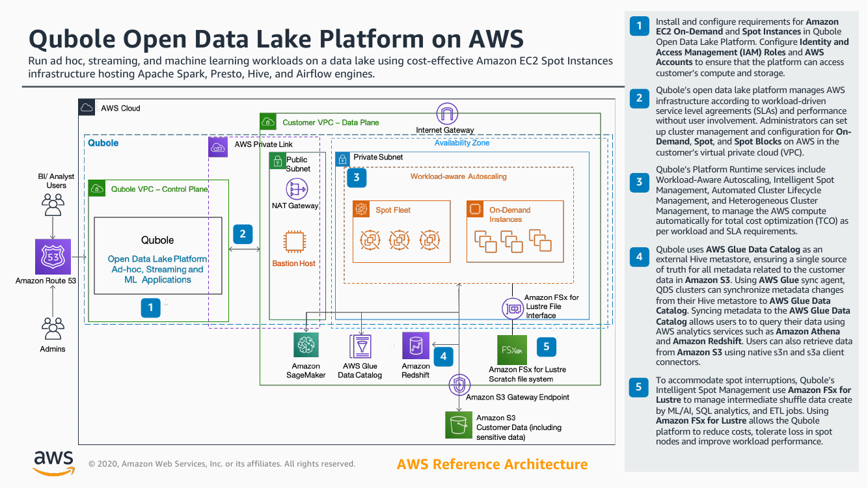Click the 'Amazon Route 53' label

46,281
